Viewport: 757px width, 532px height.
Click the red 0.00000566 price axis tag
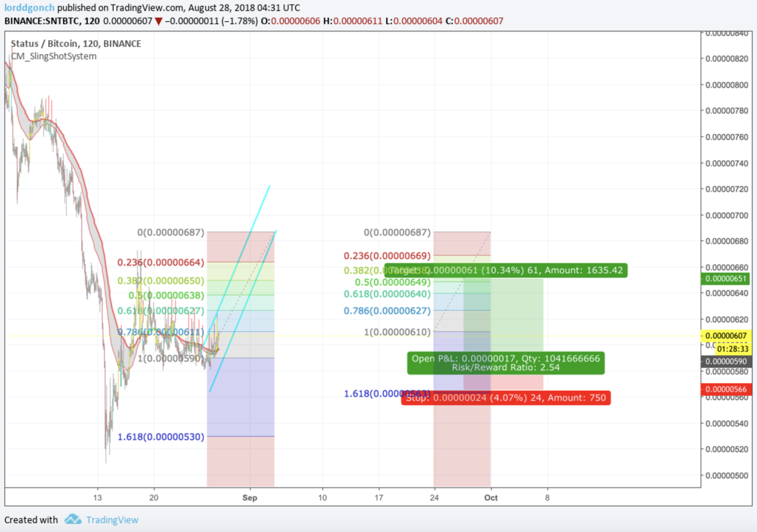click(x=725, y=389)
